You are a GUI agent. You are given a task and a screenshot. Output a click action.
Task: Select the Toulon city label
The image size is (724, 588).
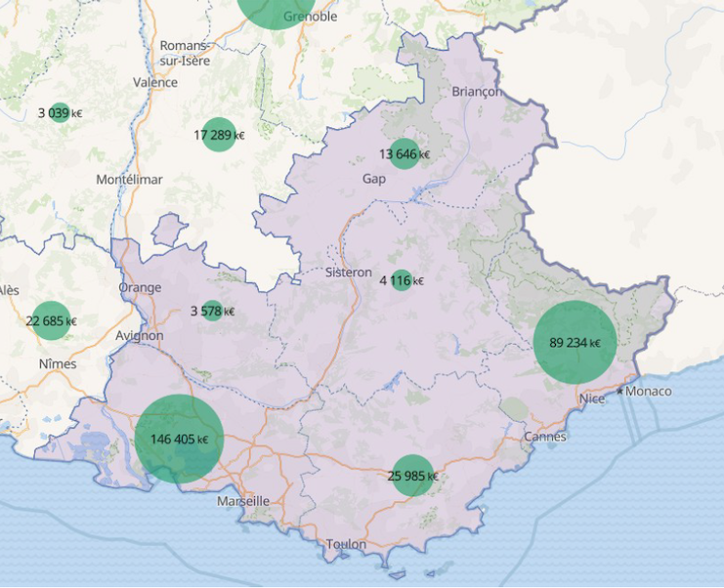pos(347,544)
